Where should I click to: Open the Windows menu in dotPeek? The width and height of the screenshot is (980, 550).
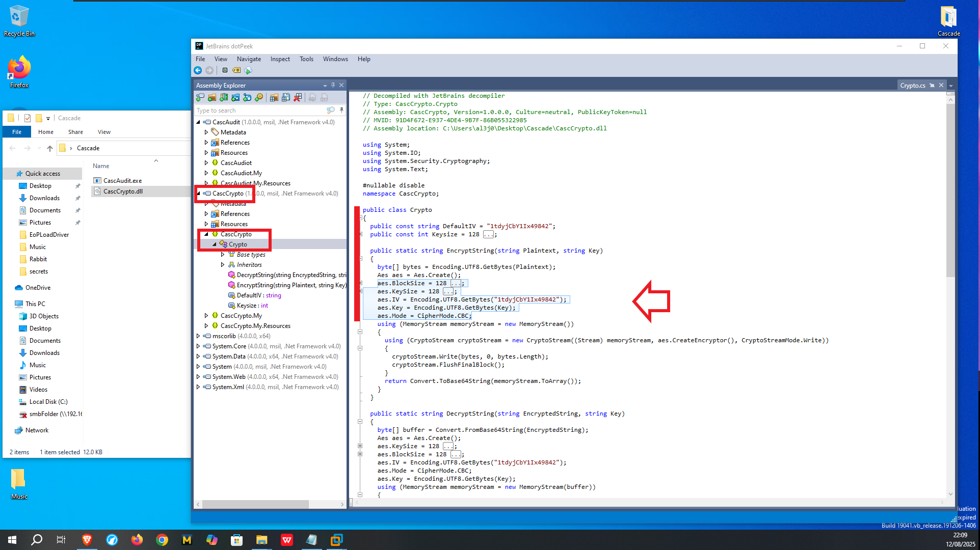point(335,59)
